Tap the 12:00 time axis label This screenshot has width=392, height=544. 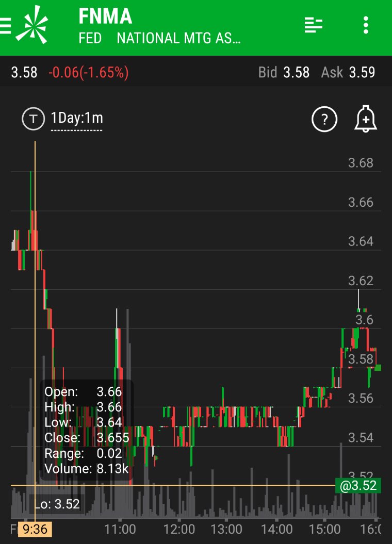179,530
